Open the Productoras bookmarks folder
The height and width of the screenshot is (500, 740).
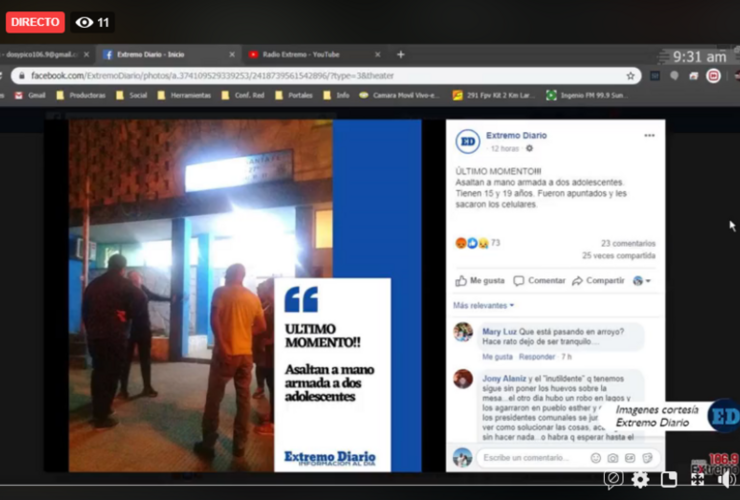pyautogui.click(x=81, y=95)
